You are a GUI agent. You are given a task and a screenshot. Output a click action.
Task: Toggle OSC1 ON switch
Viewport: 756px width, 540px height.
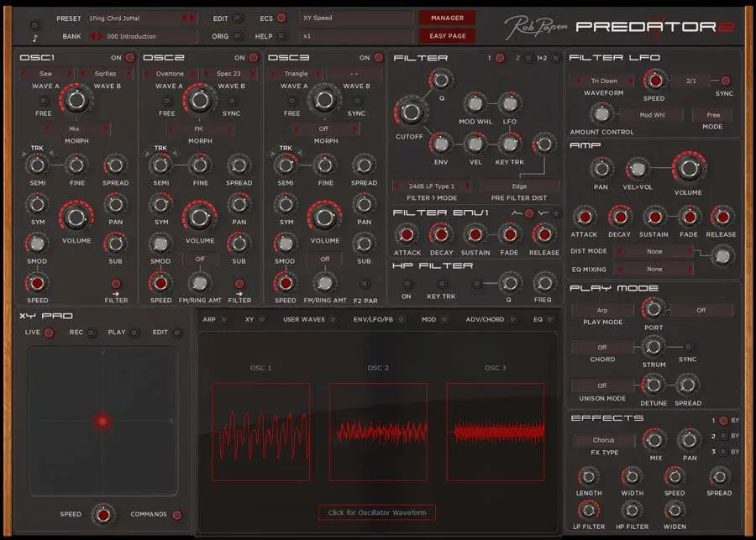tap(129, 57)
